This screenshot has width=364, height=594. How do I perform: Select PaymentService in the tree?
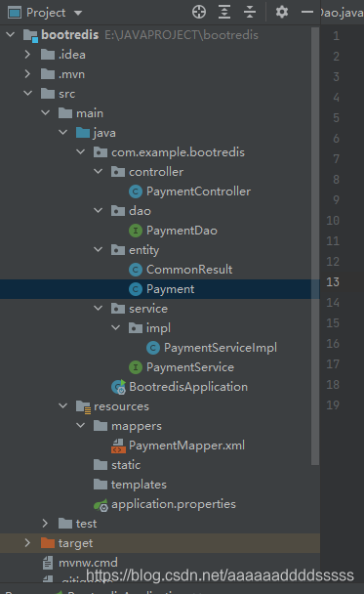tap(190, 367)
